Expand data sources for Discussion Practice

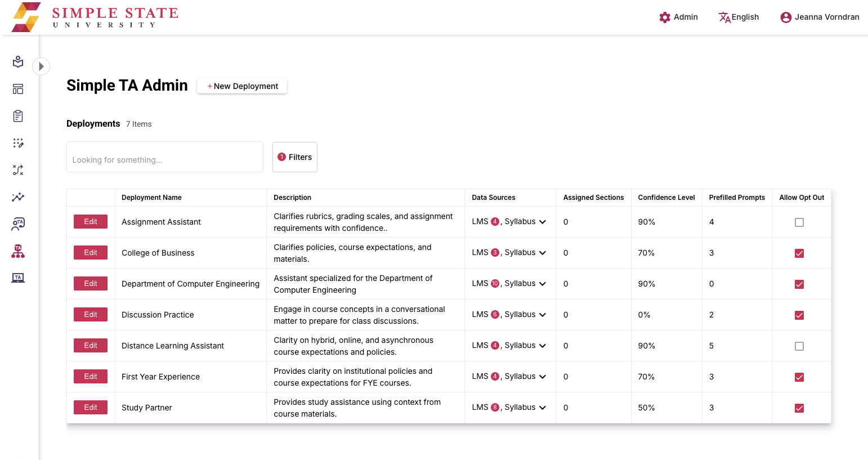point(543,315)
